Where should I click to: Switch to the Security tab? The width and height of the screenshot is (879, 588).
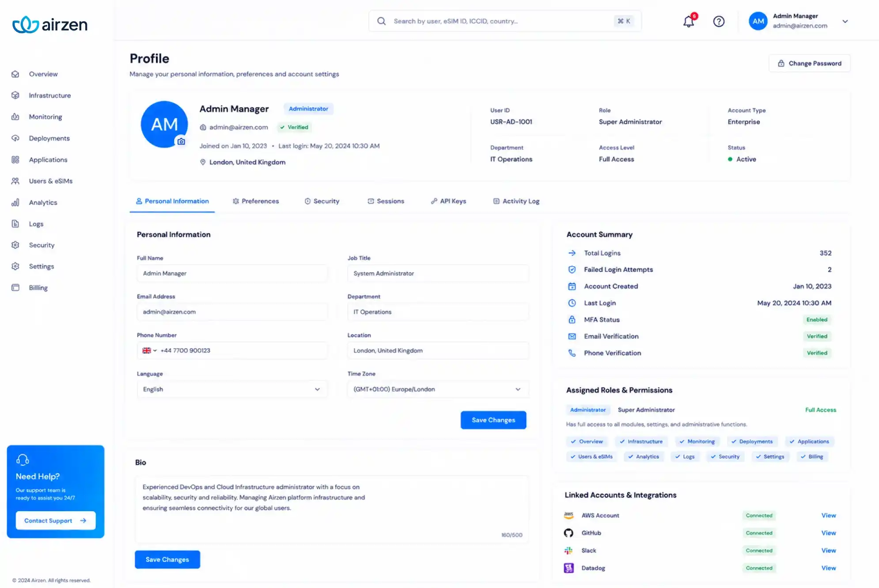[322, 201]
